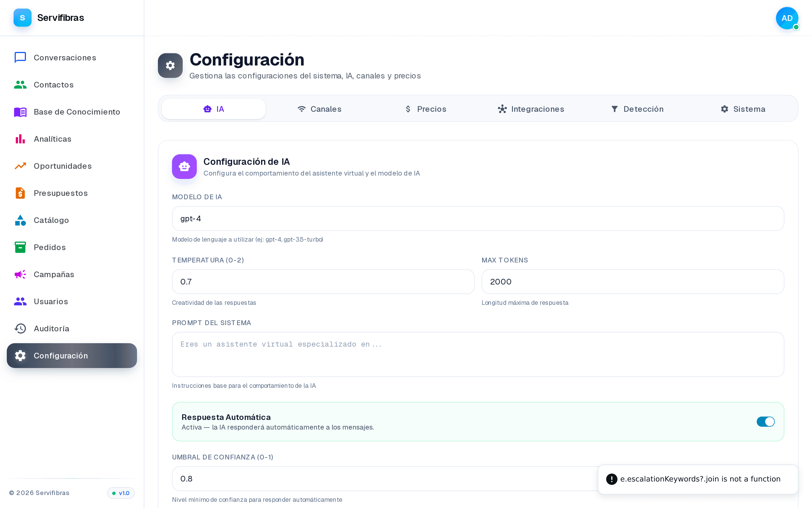The height and width of the screenshot is (508, 812).
Task: Switch to the IA tab
Action: (214, 109)
